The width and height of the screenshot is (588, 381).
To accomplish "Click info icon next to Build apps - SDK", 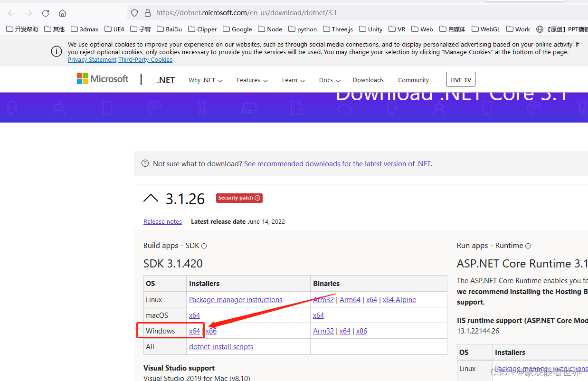I will (x=204, y=246).
